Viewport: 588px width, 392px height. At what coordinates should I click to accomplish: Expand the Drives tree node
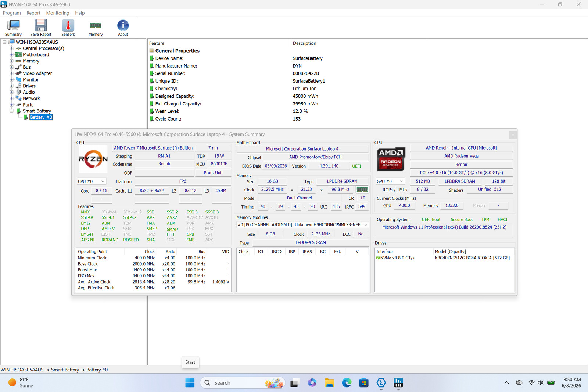click(x=11, y=86)
